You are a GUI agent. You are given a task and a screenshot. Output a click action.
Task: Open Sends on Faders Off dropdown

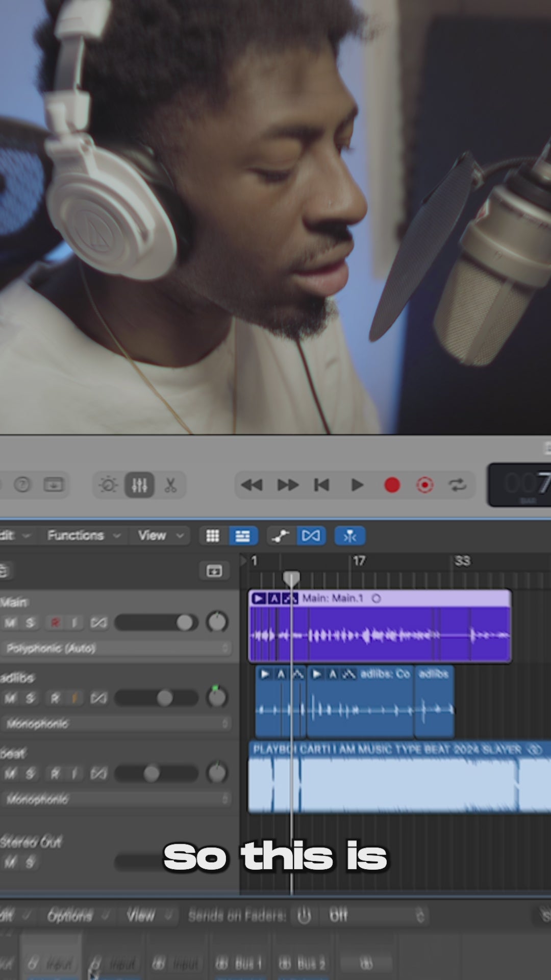377,916
